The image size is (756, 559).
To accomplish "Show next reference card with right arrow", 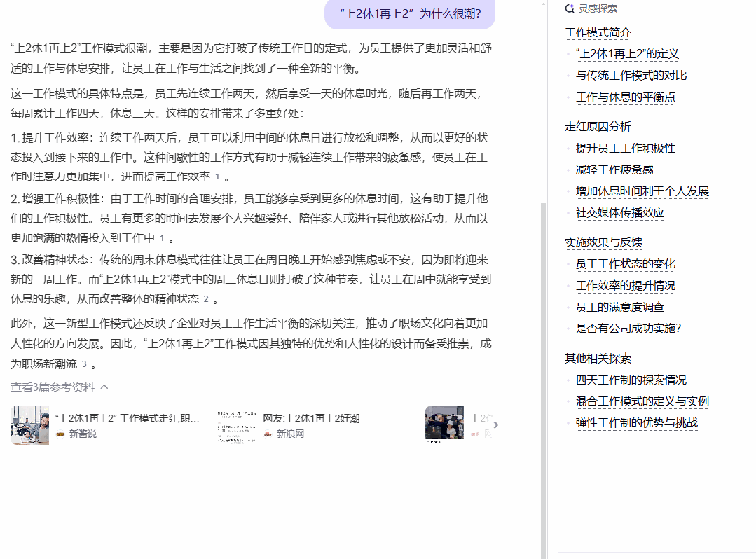I will (x=495, y=425).
